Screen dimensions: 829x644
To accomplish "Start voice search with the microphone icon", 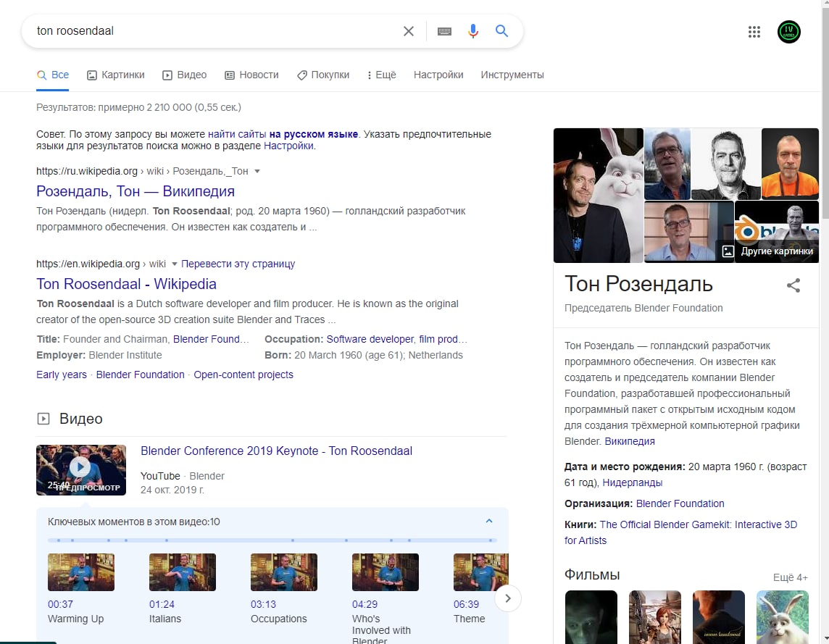I will (473, 31).
